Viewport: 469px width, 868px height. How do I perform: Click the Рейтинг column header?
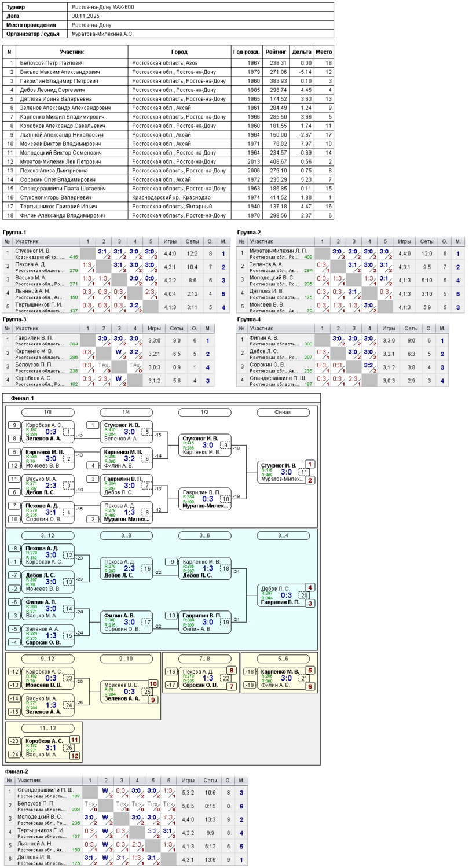click(276, 52)
